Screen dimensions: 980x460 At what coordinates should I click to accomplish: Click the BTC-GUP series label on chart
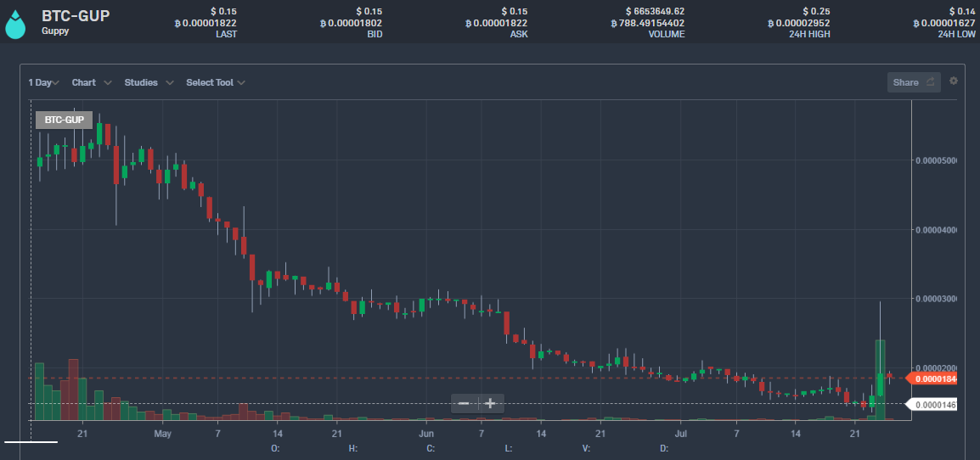tap(64, 121)
